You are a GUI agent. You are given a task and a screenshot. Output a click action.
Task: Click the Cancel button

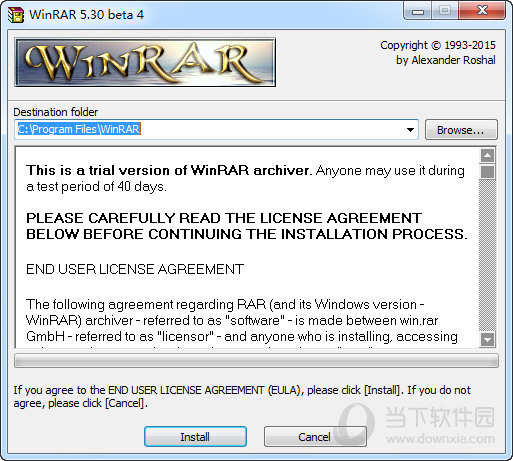tap(315, 436)
